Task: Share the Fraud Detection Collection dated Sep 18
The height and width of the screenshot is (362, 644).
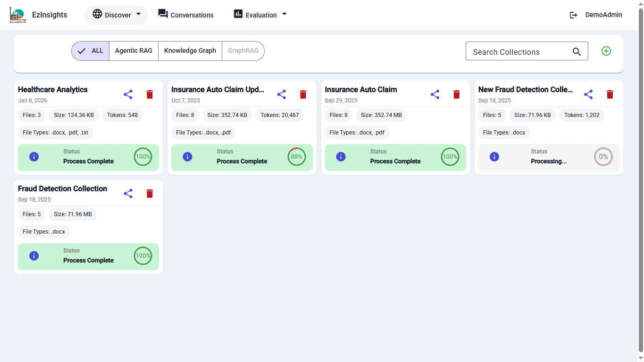Action: click(x=128, y=194)
